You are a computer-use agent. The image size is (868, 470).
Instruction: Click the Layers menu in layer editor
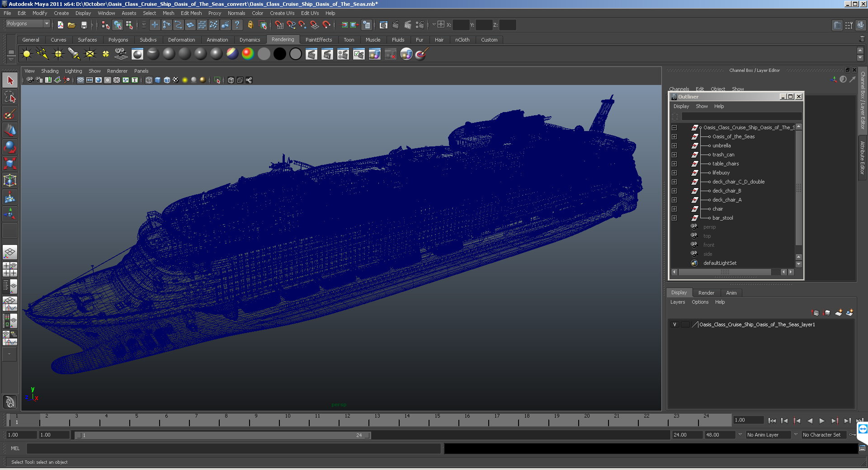(x=677, y=302)
